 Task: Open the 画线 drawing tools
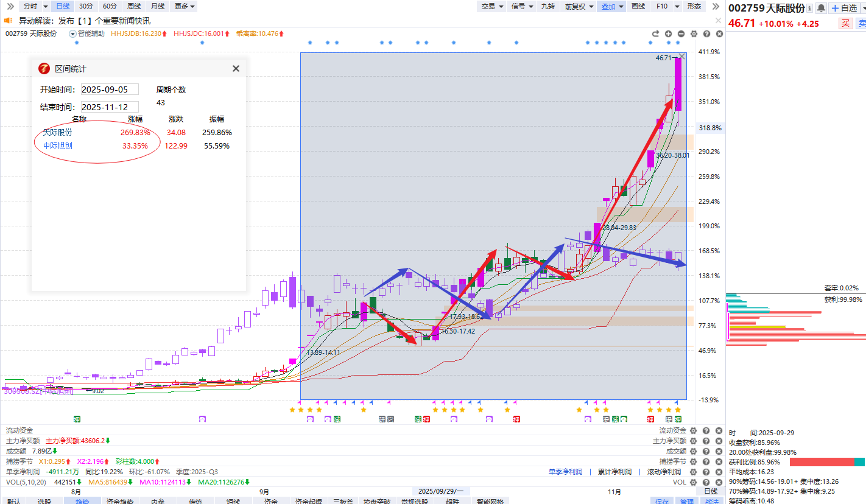click(x=638, y=6)
